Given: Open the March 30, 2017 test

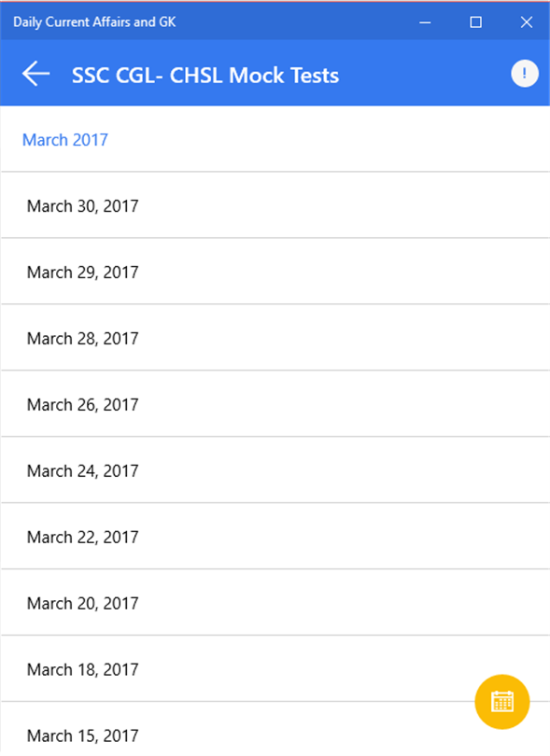Looking at the screenshot, I should pos(275,205).
